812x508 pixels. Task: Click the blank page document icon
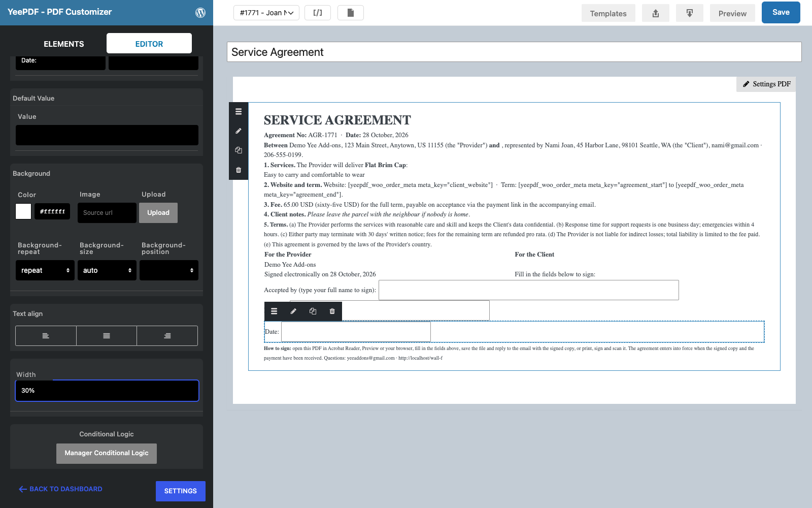[x=351, y=13]
